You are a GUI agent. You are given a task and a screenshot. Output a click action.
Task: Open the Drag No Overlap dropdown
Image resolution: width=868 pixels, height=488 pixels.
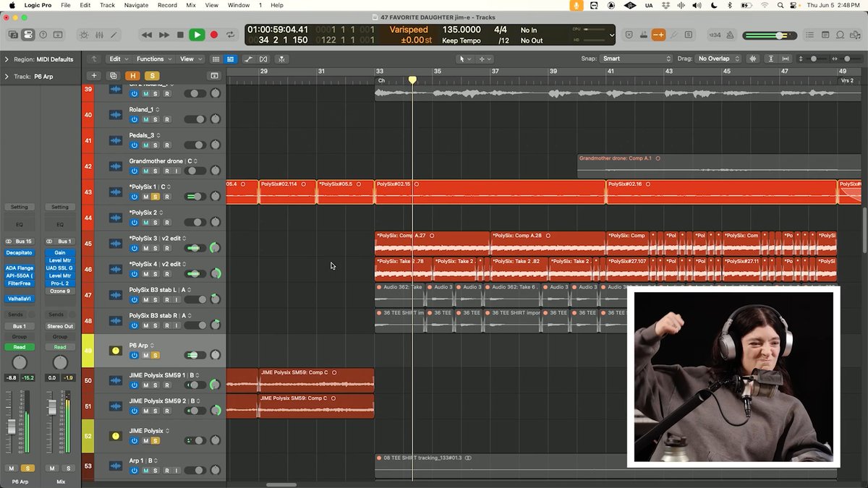718,59
